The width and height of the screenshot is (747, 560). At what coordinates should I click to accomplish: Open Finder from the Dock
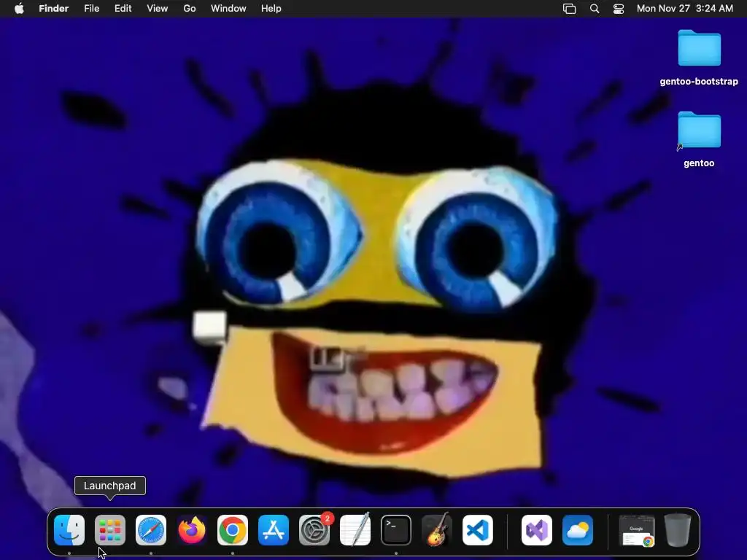pyautogui.click(x=69, y=530)
